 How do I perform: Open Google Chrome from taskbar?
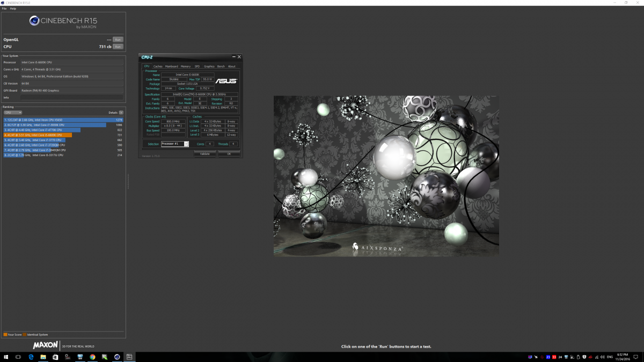pos(92,357)
